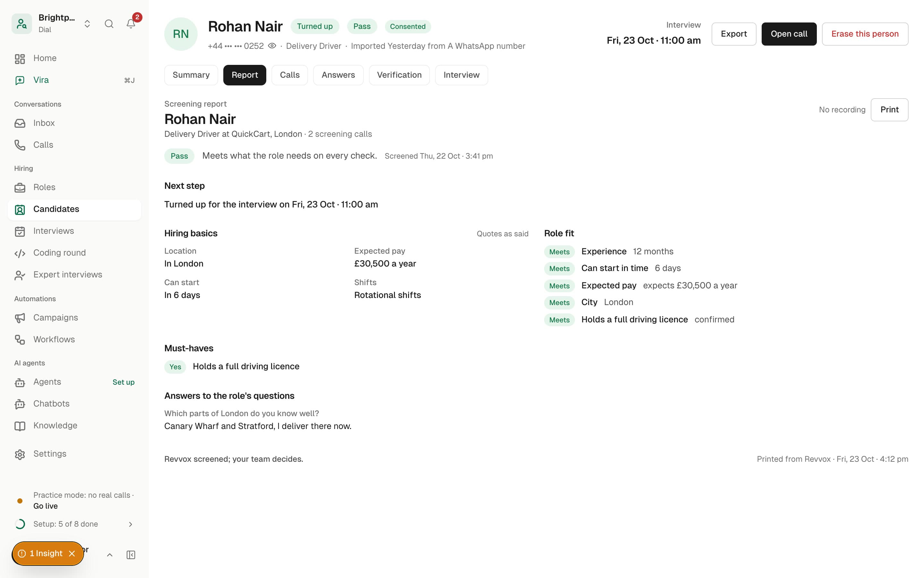The width and height of the screenshot is (924, 578).
Task: Switch to Answers tab
Action: coord(338,75)
